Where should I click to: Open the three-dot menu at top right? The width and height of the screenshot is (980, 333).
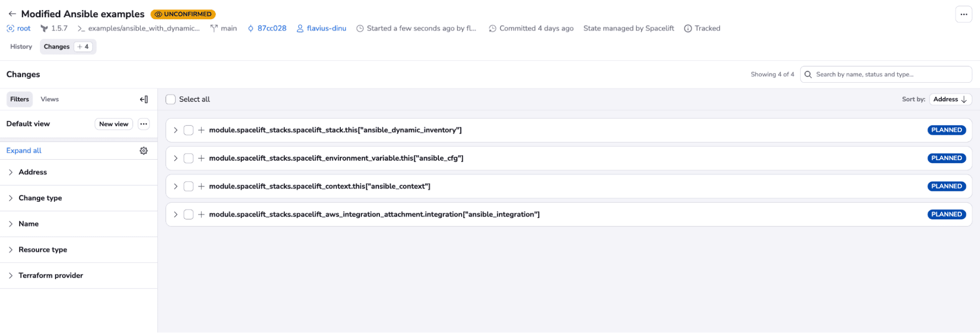(x=963, y=14)
